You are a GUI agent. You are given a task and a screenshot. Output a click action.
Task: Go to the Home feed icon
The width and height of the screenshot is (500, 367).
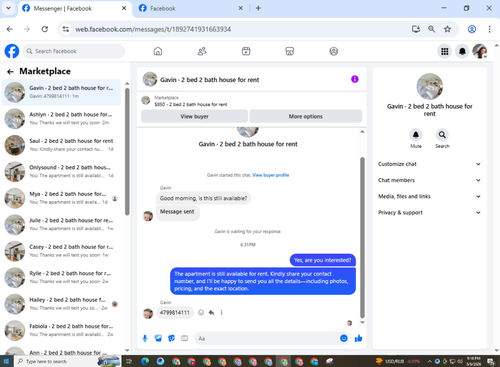coord(158,51)
